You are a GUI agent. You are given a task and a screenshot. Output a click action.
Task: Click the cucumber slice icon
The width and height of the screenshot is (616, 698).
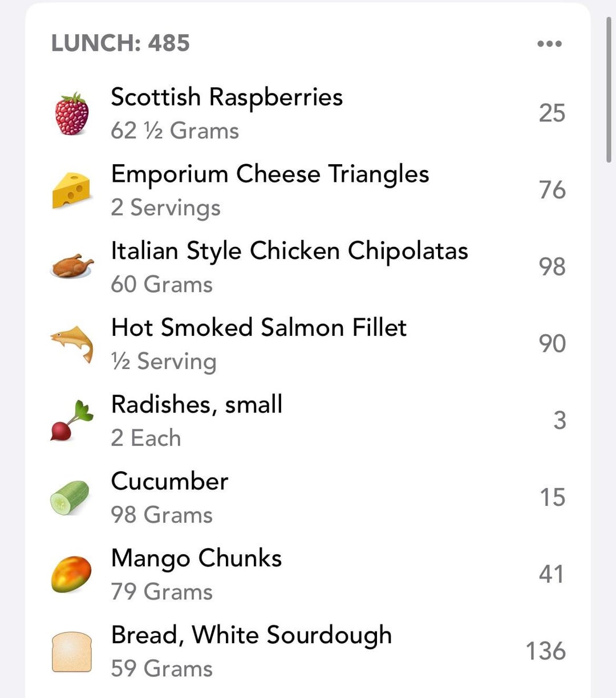(70, 497)
